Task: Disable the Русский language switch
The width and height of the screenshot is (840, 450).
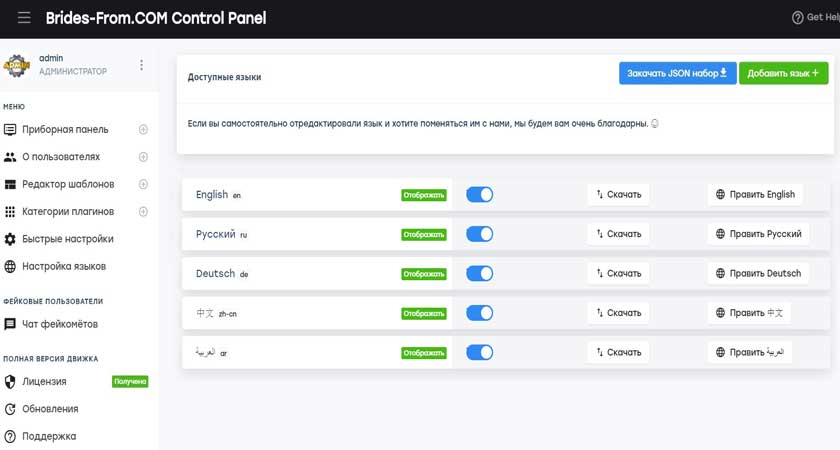Action: [479, 234]
